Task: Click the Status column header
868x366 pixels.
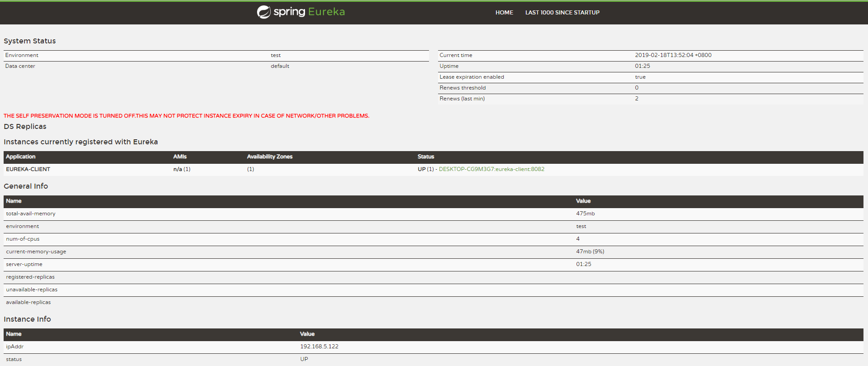Action: 426,157
